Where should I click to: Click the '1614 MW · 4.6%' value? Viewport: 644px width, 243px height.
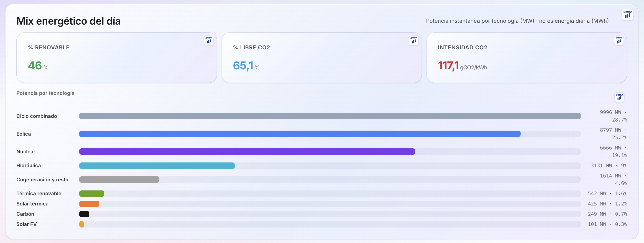point(613,180)
